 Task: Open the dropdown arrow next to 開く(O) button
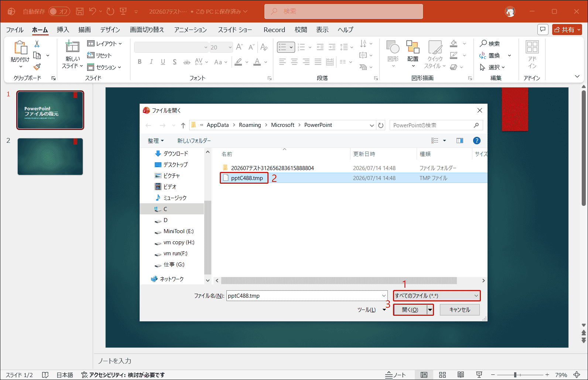click(430, 310)
